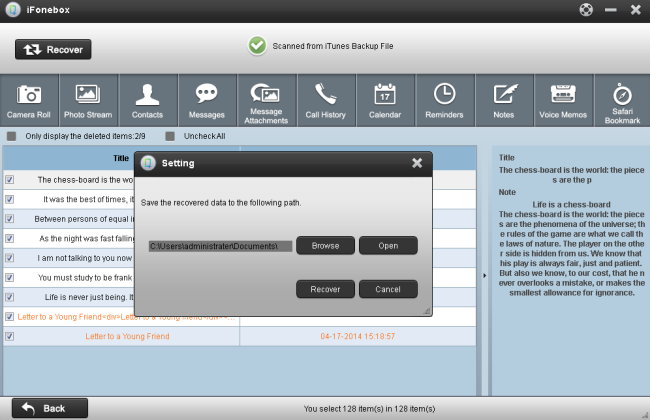650x420 pixels.
Task: Confirm Recover in the Setting dialog
Action: [325, 289]
